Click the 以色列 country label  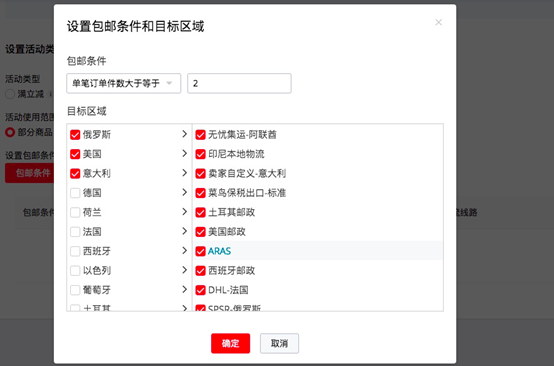pyautogui.click(x=96, y=271)
